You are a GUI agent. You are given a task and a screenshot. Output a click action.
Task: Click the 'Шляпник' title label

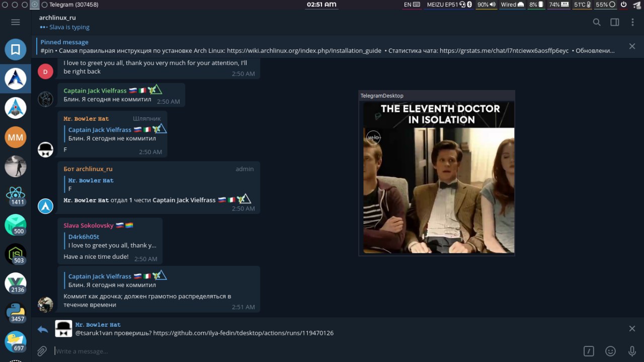pyautogui.click(x=147, y=119)
